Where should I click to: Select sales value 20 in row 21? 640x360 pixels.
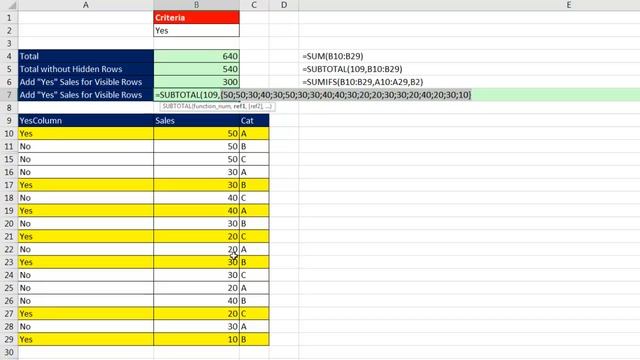pos(196,236)
